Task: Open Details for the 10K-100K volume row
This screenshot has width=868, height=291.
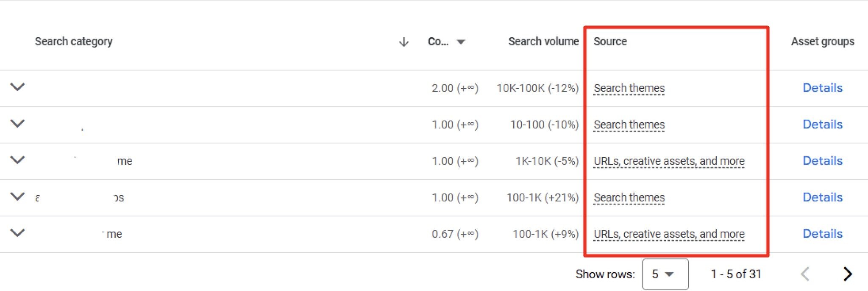Action: [x=822, y=88]
